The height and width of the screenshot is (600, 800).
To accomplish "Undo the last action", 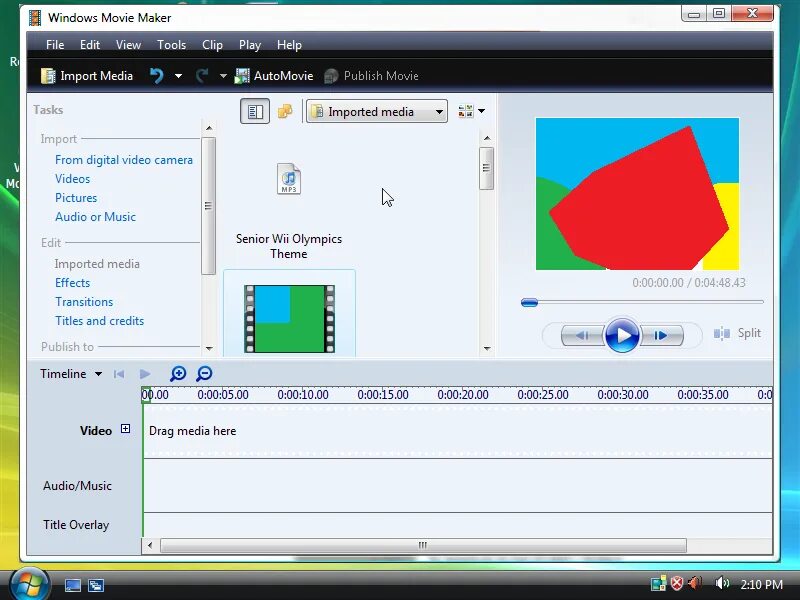I will pos(157,76).
